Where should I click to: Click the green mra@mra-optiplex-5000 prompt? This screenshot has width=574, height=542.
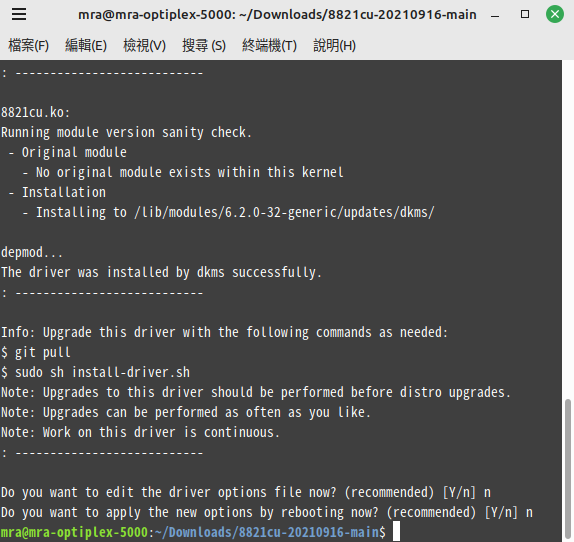tap(74, 532)
